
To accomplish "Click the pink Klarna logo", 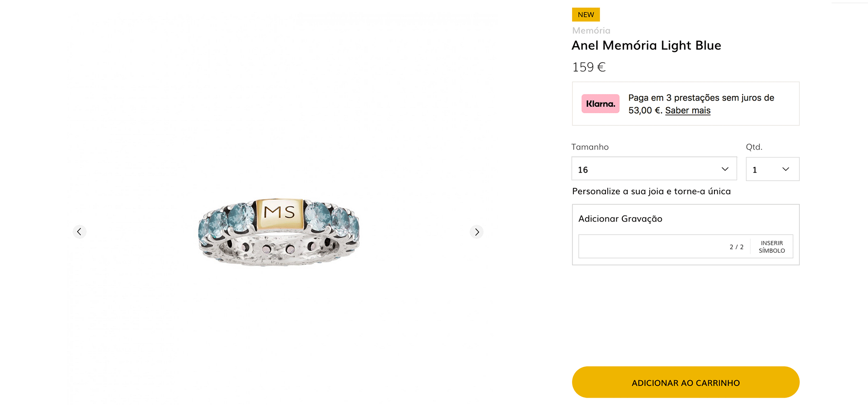I will (x=600, y=104).
